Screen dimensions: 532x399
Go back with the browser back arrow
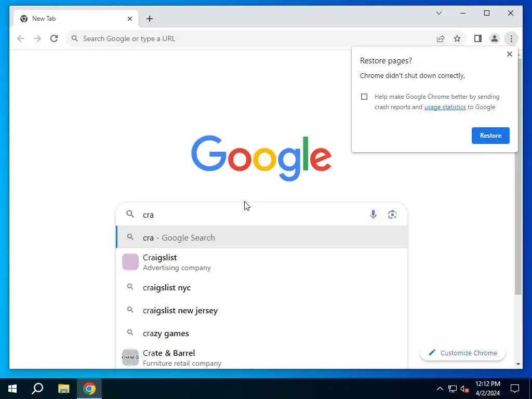click(x=21, y=38)
